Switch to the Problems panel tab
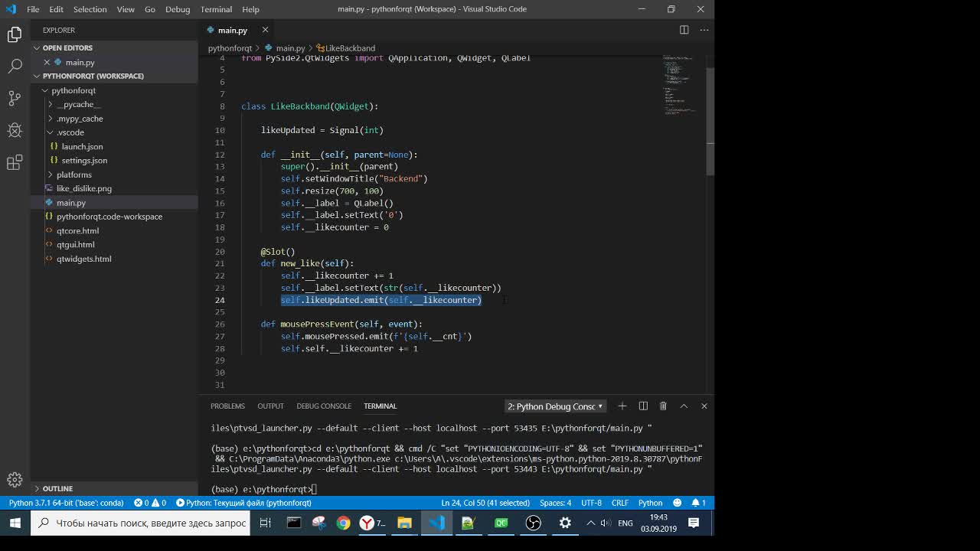The height and width of the screenshot is (551, 980). [227, 406]
